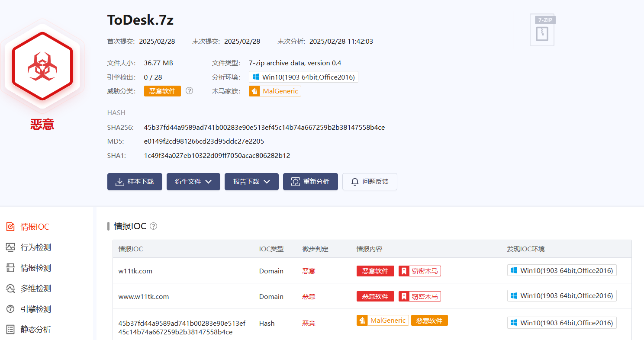Open the 报告下载 dropdown menu
The width and height of the screenshot is (644, 340).
pos(251,182)
